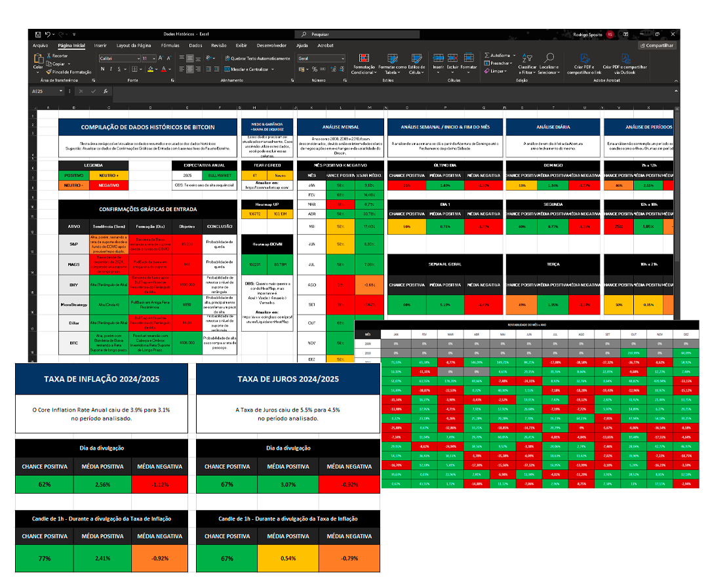
Task: Click the insert function fx icon
Action: (x=106, y=91)
